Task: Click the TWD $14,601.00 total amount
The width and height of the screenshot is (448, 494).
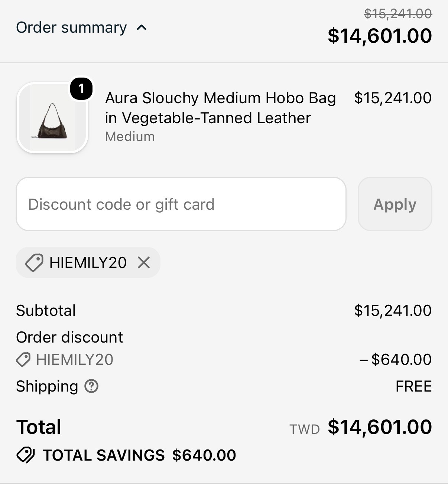Action: tap(361, 427)
